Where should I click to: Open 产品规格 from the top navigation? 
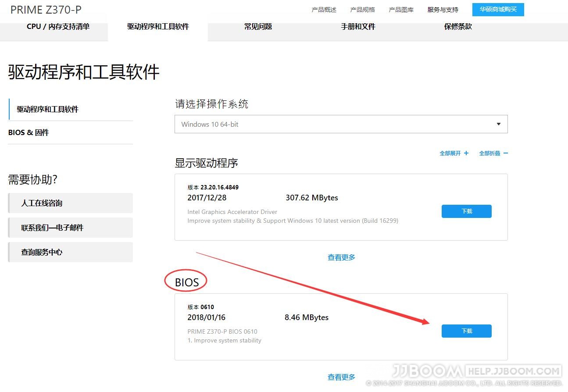tap(362, 9)
